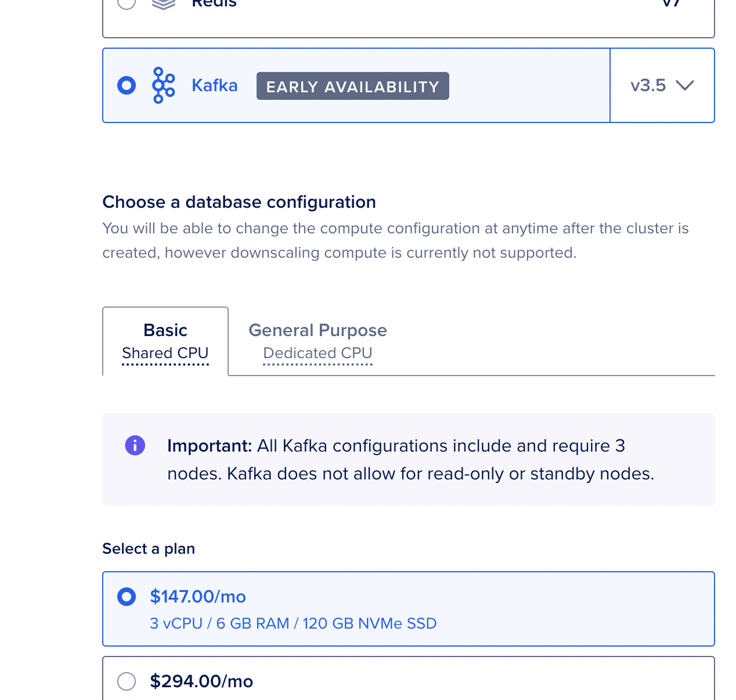Click the purple info icon

pos(135,446)
